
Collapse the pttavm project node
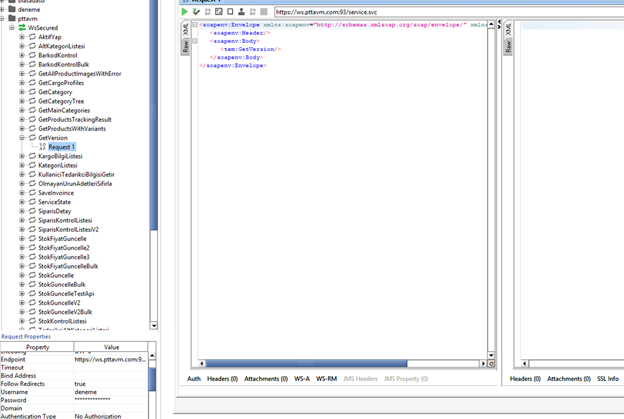pyautogui.click(x=3, y=18)
